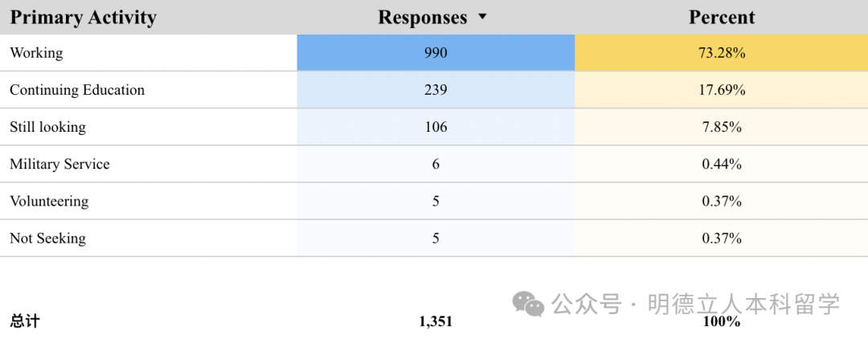Image resolution: width=868 pixels, height=339 pixels.
Task: Click the 总计 total label
Action: pyautogui.click(x=24, y=321)
